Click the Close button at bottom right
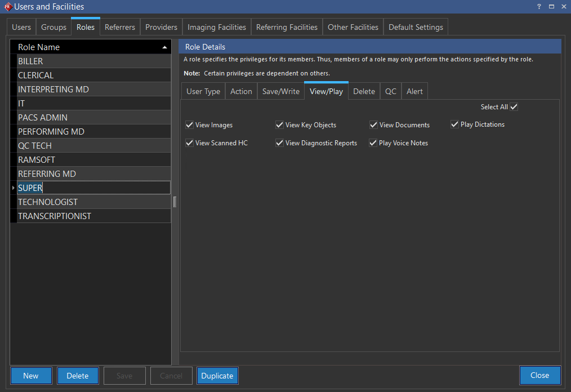 point(539,375)
